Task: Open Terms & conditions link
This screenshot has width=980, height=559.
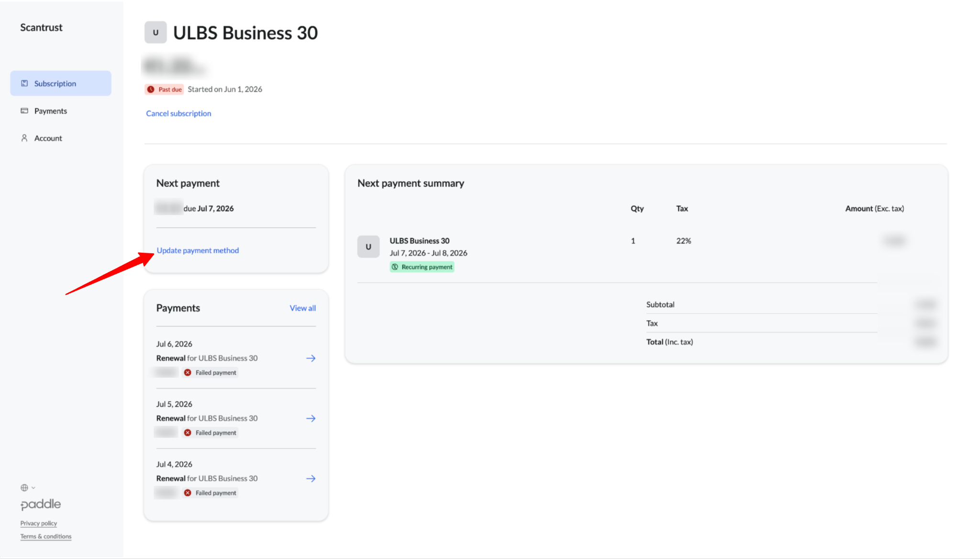Action: click(46, 537)
